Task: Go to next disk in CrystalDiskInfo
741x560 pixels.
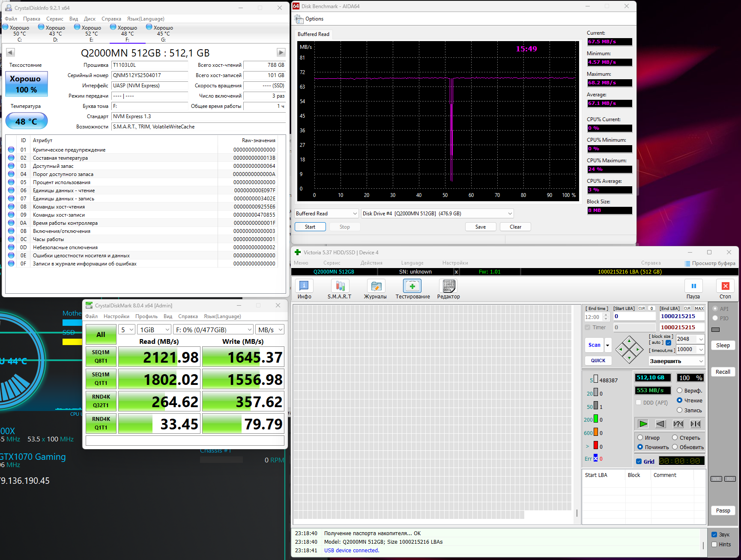Action: coord(281,52)
